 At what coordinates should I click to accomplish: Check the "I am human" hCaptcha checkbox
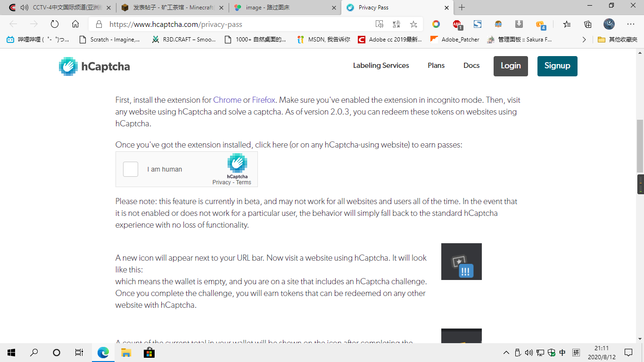(131, 169)
